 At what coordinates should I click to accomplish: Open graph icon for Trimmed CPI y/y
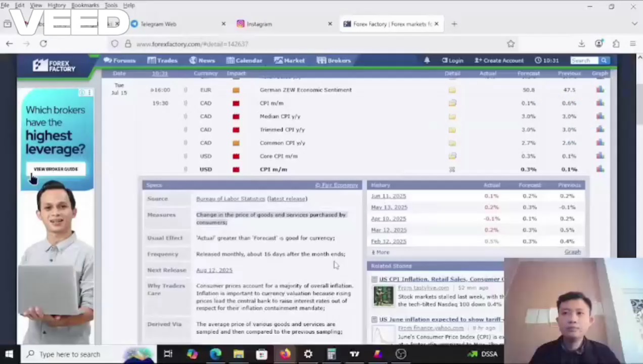click(600, 129)
